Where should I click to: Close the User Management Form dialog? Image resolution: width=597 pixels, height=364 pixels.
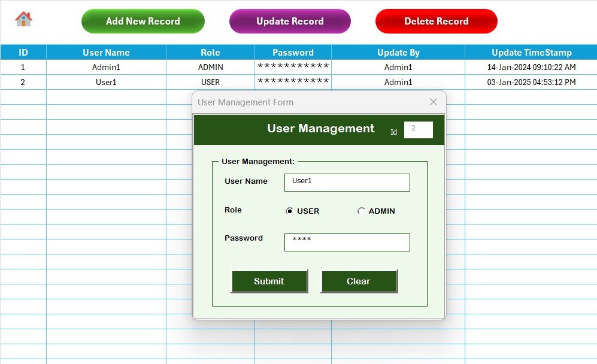tap(434, 102)
